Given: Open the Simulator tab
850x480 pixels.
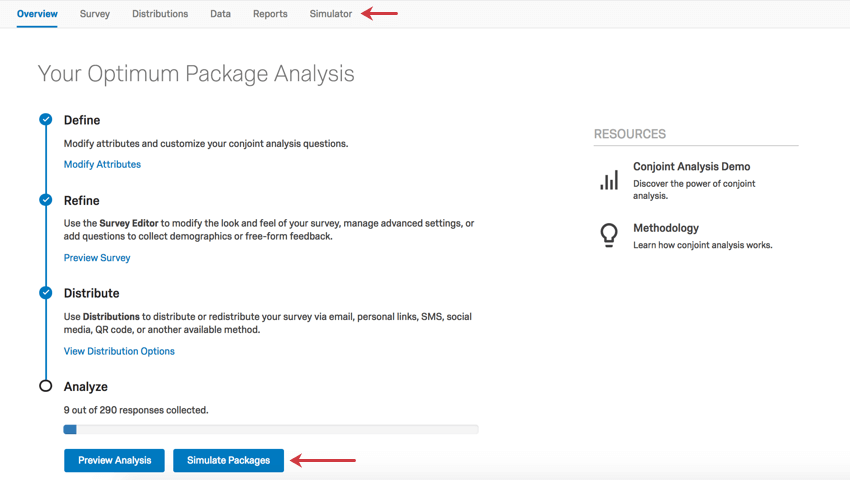Looking at the screenshot, I should tap(331, 14).
